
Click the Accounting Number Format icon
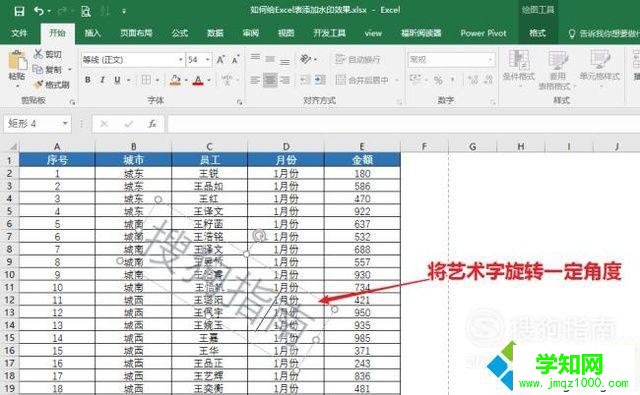point(415,80)
